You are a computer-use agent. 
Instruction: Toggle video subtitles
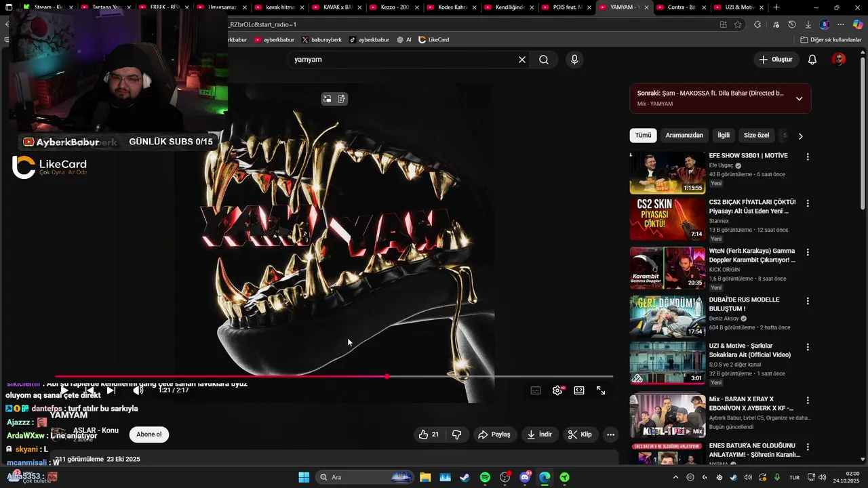[536, 390]
